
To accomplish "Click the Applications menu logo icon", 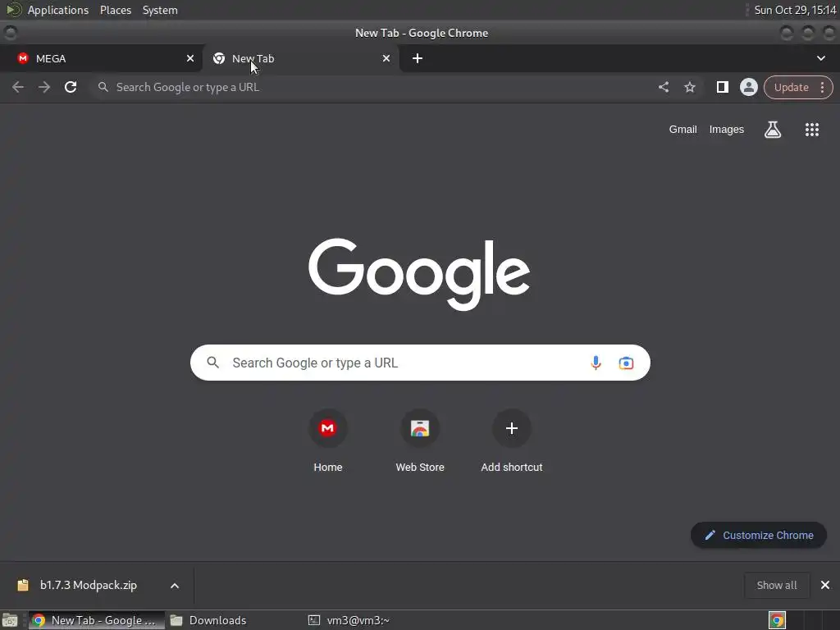I will point(13,10).
